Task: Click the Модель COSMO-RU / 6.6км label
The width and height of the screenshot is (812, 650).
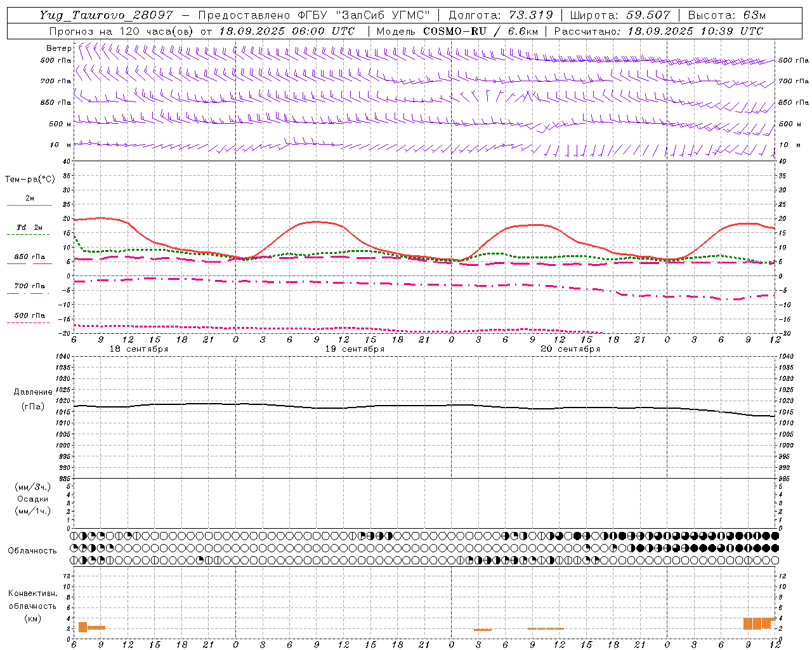Action: click(457, 31)
